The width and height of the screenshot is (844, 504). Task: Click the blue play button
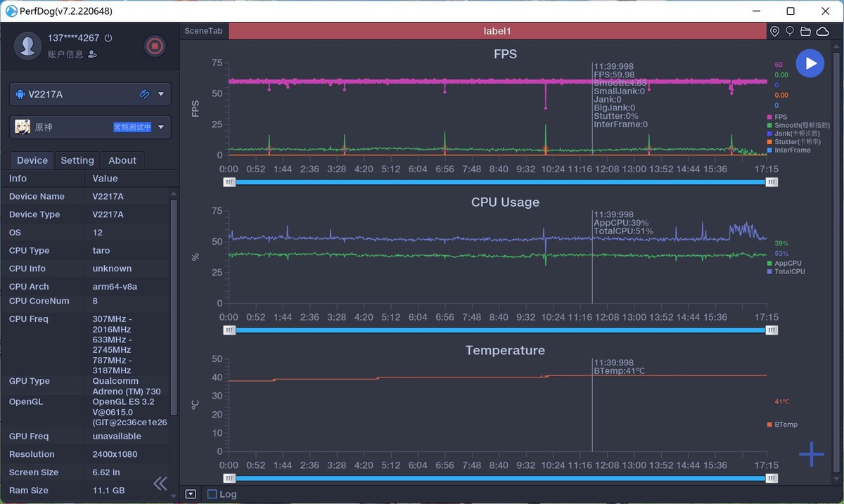810,63
